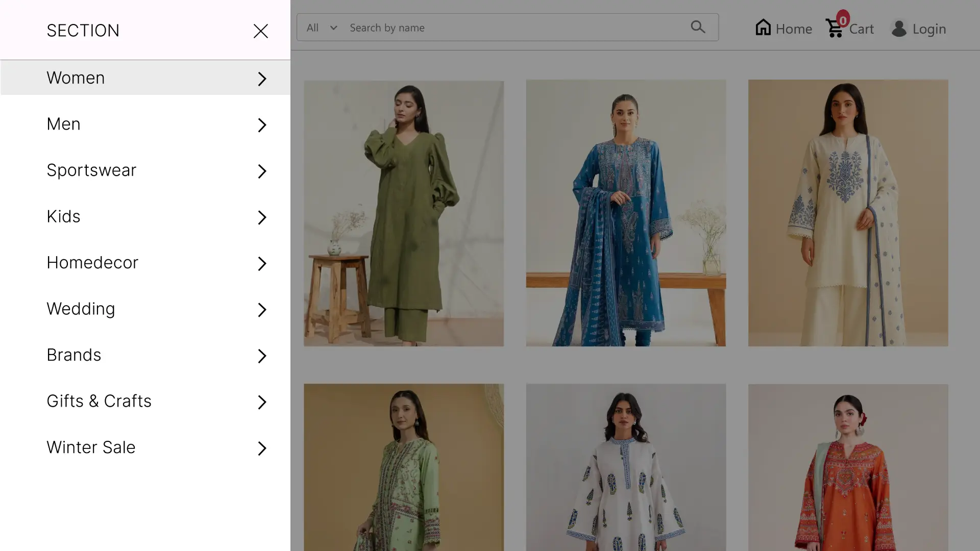Open the Wedding section
Screen dimensions: 980x551
pyautogui.click(x=80, y=309)
